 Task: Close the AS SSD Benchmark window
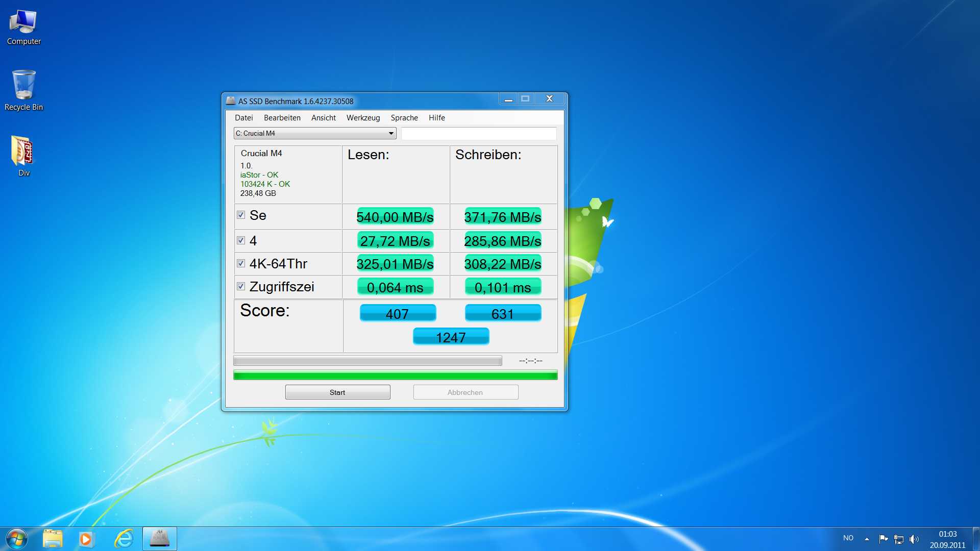tap(549, 98)
